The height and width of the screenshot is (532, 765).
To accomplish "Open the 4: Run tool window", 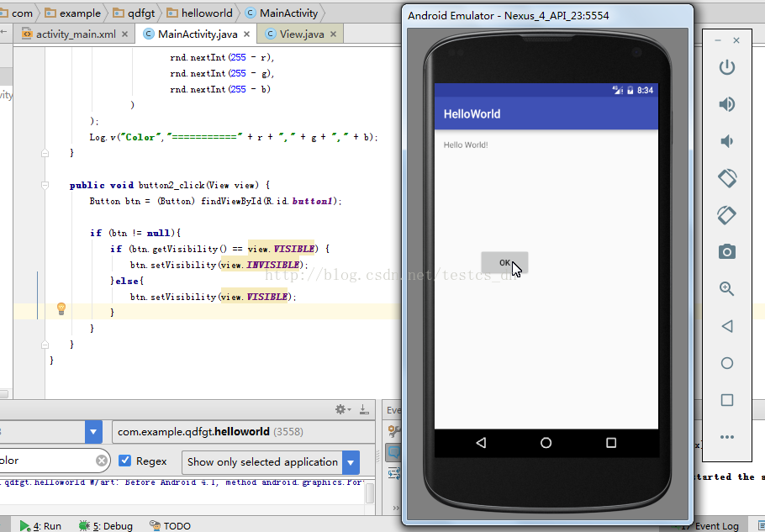I will point(40,525).
